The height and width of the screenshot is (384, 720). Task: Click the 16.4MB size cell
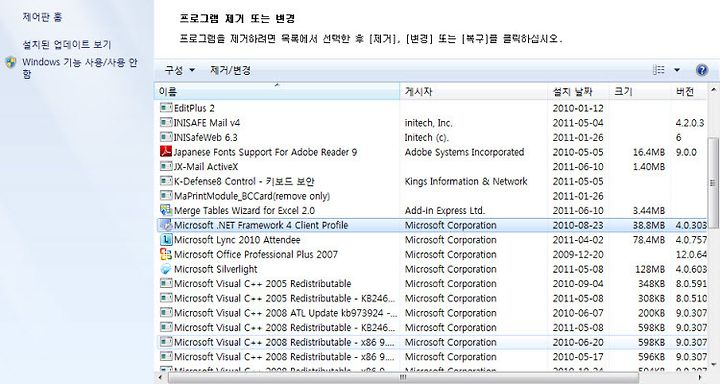point(649,152)
